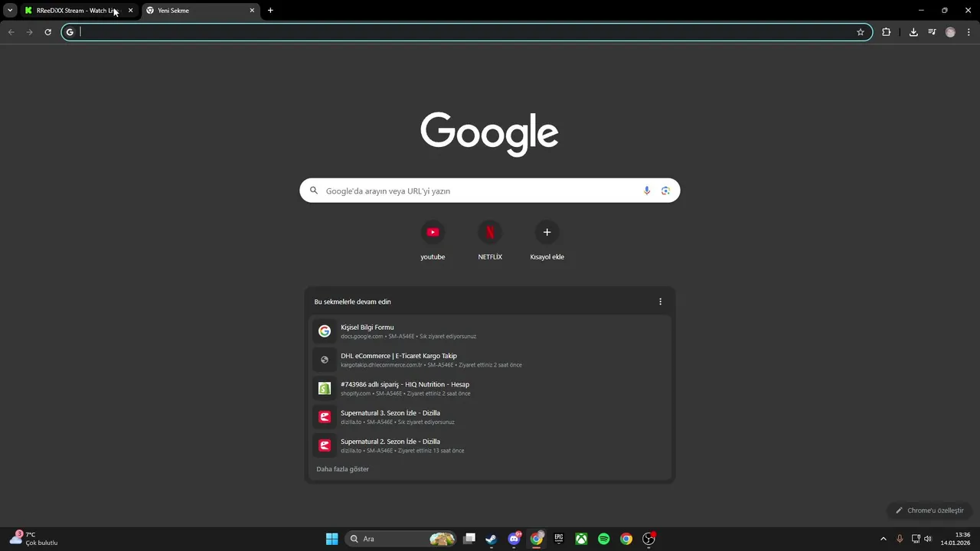Open DHL eCommerce Kargo Takip entry
The width and height of the screenshot is (980, 551).
tap(490, 360)
